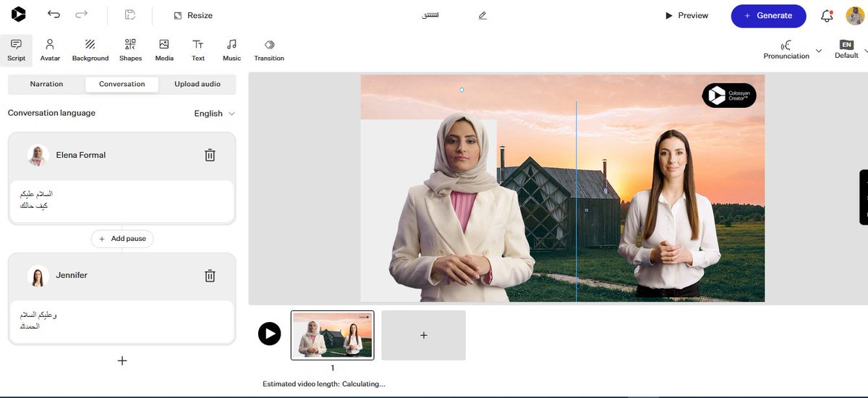Play the video timeline
Image resolution: width=868 pixels, height=398 pixels.
[x=269, y=334]
